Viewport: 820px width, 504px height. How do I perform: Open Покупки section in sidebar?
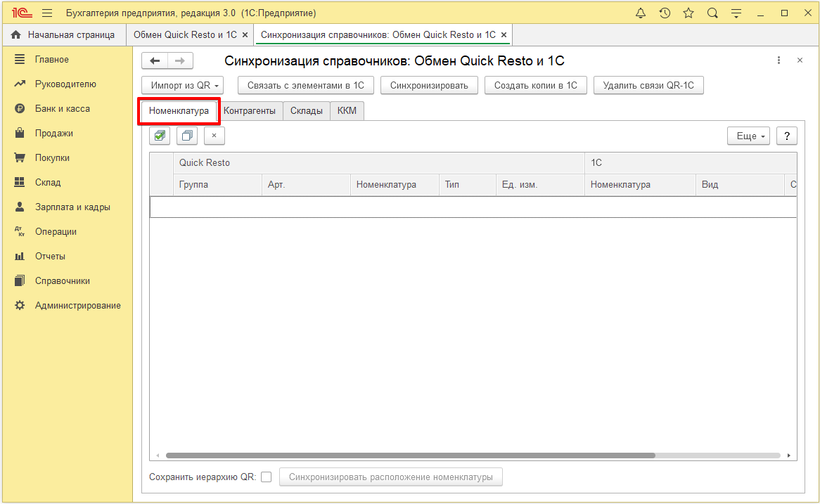pyautogui.click(x=67, y=158)
